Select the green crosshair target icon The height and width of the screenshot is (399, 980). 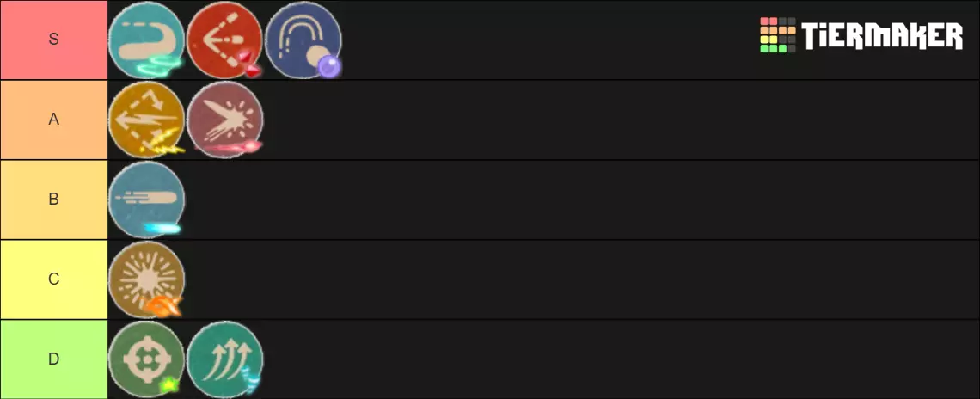(147, 359)
